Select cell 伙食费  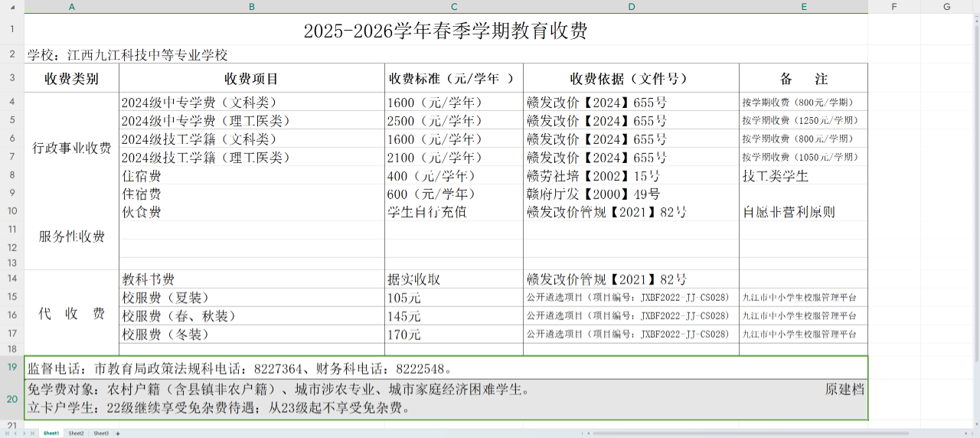(252, 212)
